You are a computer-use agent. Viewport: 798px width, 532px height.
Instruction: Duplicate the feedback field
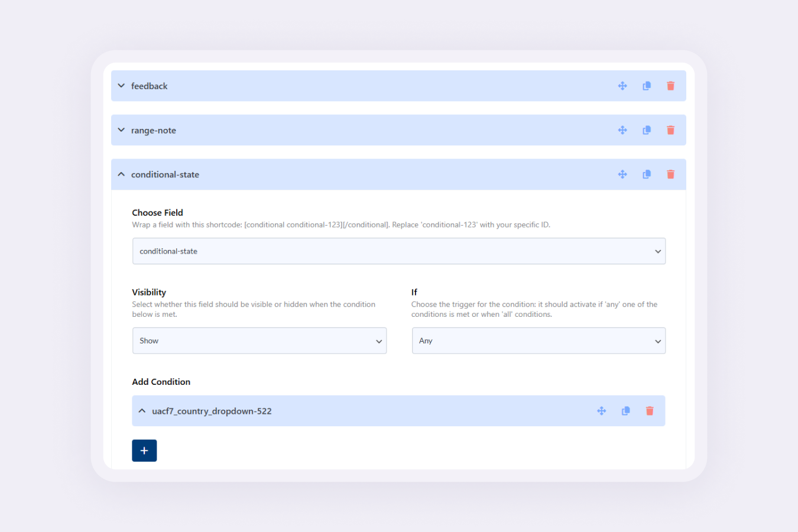(x=646, y=86)
